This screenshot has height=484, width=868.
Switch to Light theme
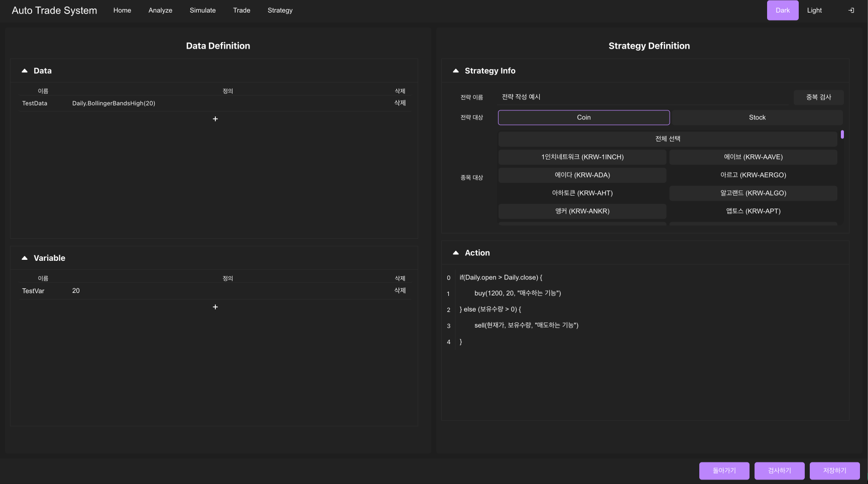click(814, 11)
